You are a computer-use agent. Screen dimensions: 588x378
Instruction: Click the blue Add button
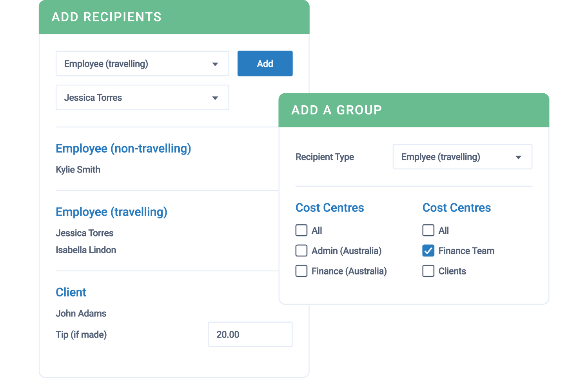265,63
